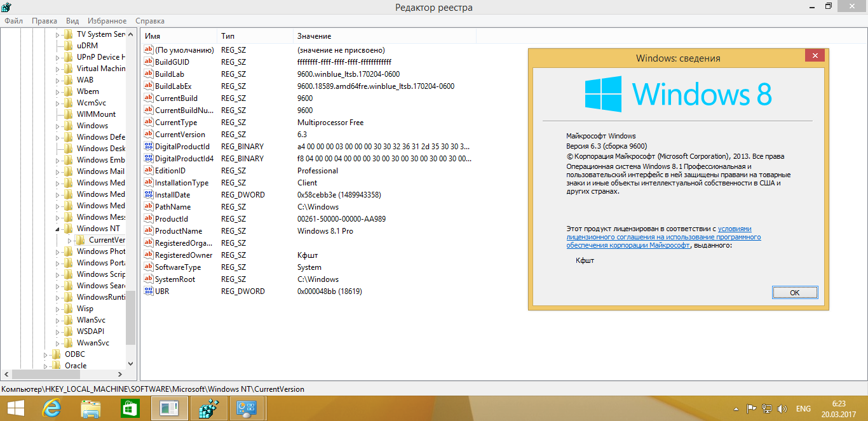Click the string icon beside BuildGUID

coord(149,62)
